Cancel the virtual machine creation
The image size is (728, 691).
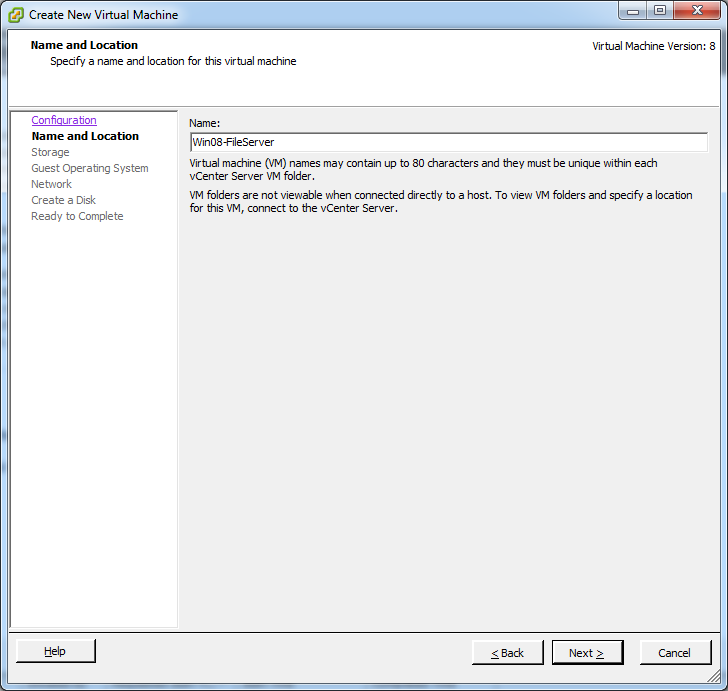tap(674, 653)
